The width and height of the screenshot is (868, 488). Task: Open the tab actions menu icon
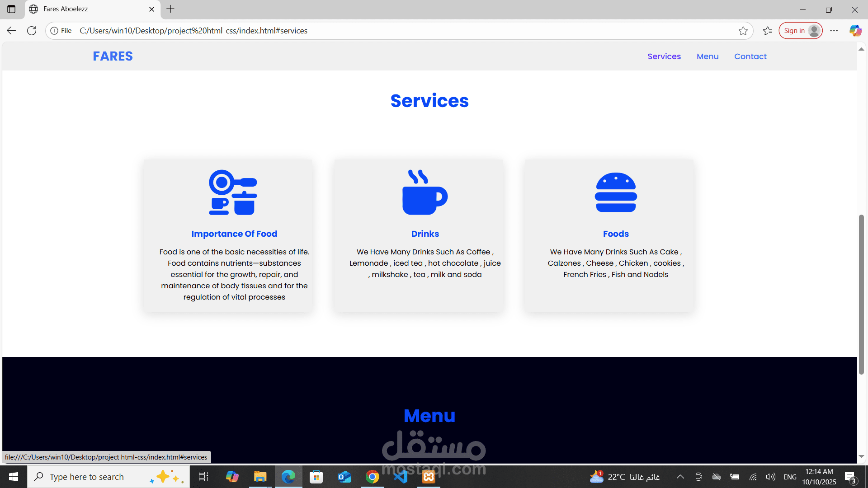point(11,9)
